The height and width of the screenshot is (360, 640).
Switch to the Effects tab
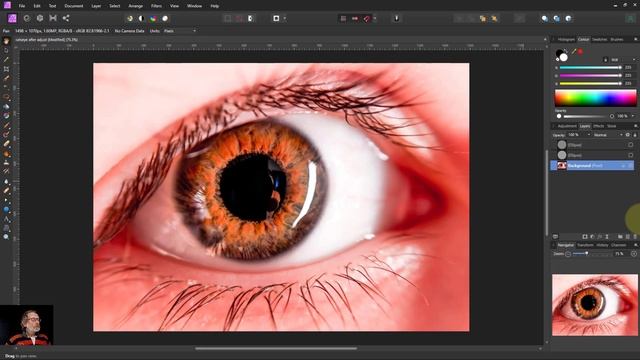click(598, 126)
